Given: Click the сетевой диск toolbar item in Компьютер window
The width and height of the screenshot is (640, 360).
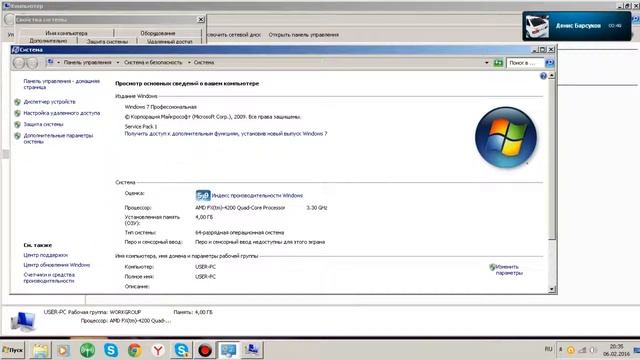Looking at the screenshot, I should click(x=234, y=35).
